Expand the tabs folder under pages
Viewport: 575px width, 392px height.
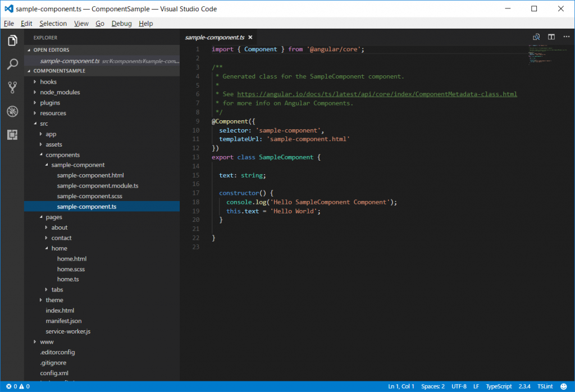click(57, 290)
